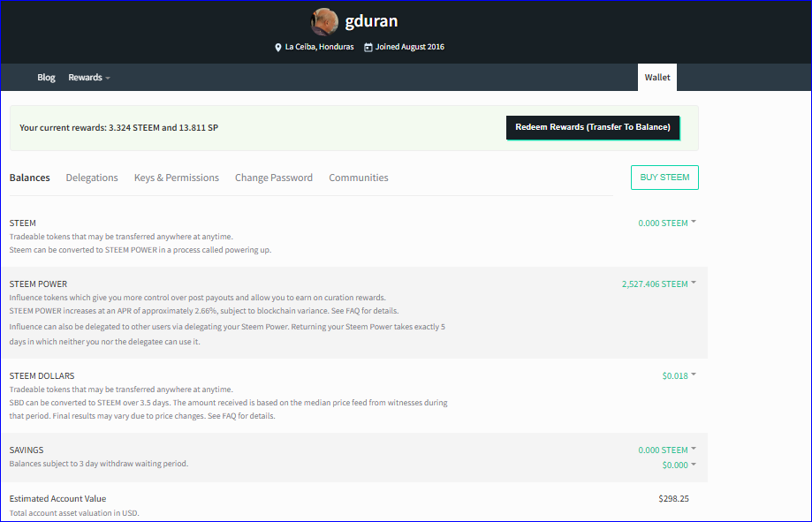Click the location pin icon

(x=278, y=47)
